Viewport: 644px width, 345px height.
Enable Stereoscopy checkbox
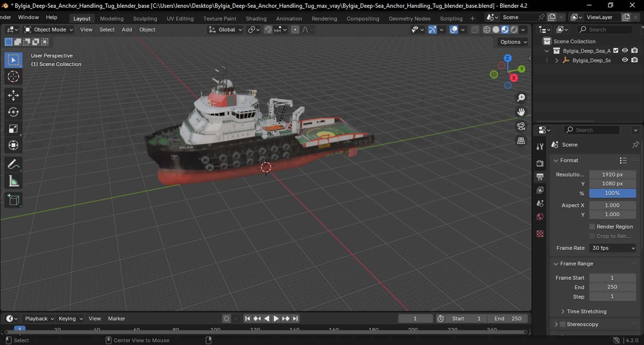pyautogui.click(x=563, y=324)
